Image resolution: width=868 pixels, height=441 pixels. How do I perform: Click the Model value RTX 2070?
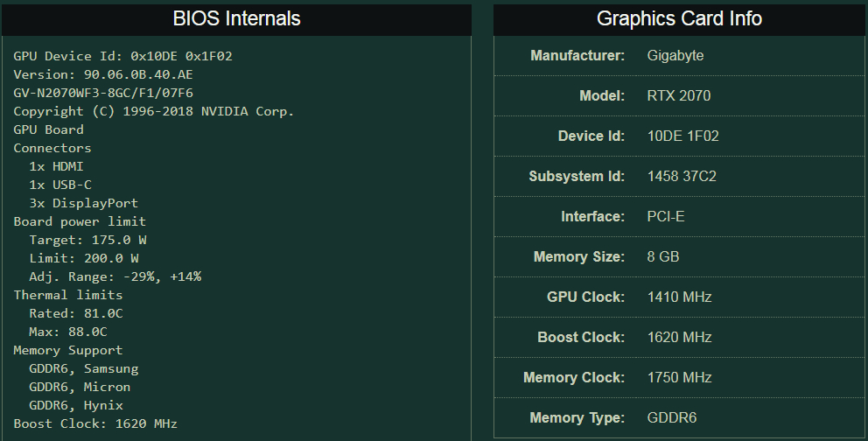pos(679,96)
